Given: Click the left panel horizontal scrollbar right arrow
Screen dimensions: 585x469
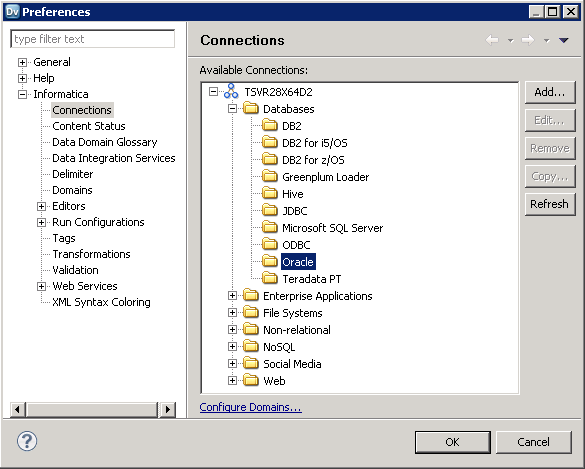Looking at the screenshot, I should 168,409.
